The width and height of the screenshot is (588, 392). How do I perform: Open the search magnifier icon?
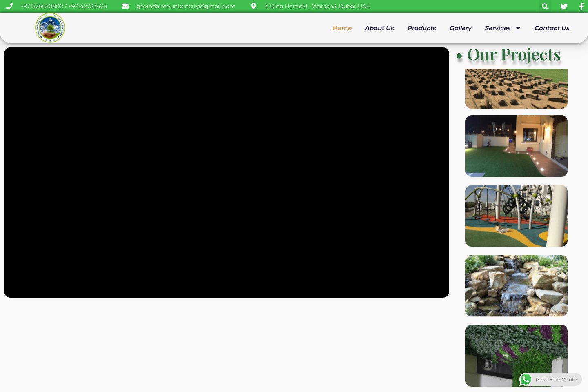545,6
